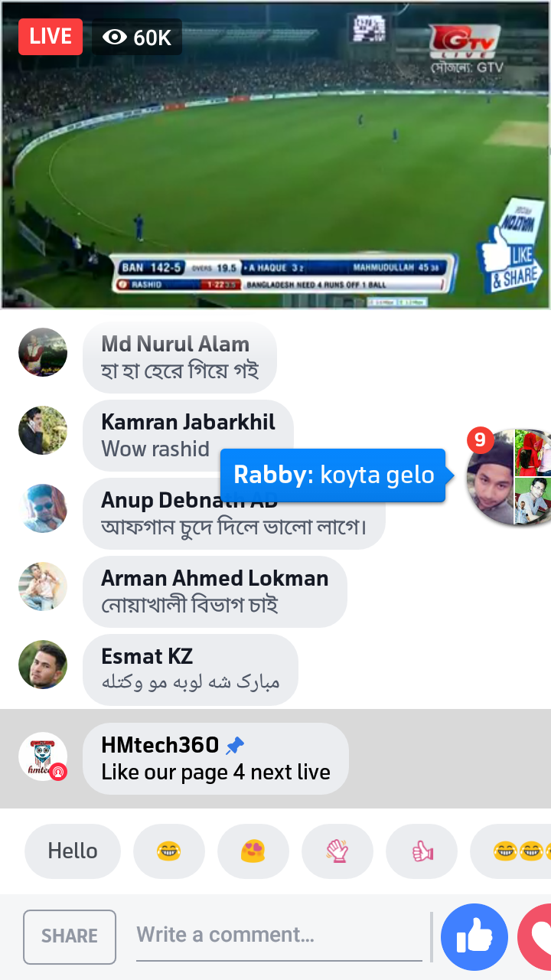Open Md Nurul Alam's profile picture
551x980 pixels.
point(43,352)
